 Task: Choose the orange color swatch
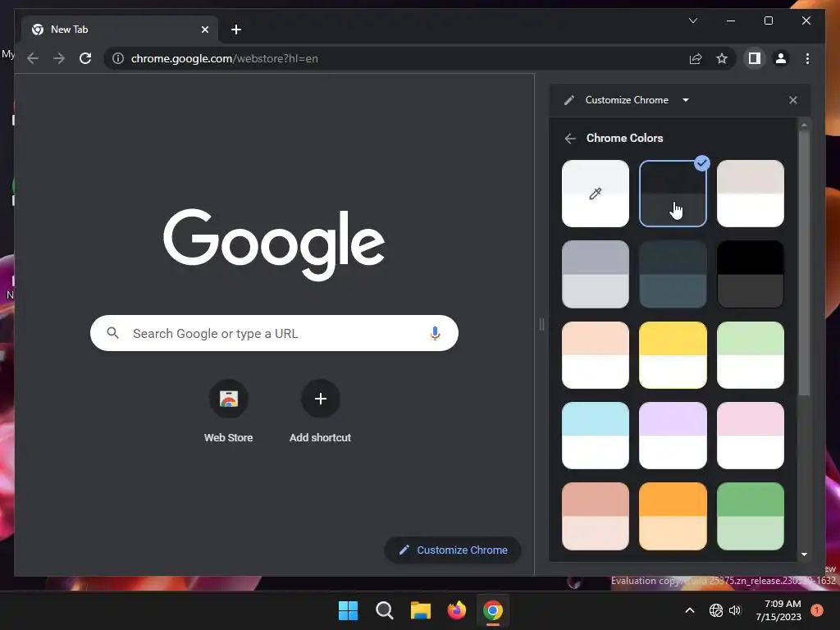673,517
